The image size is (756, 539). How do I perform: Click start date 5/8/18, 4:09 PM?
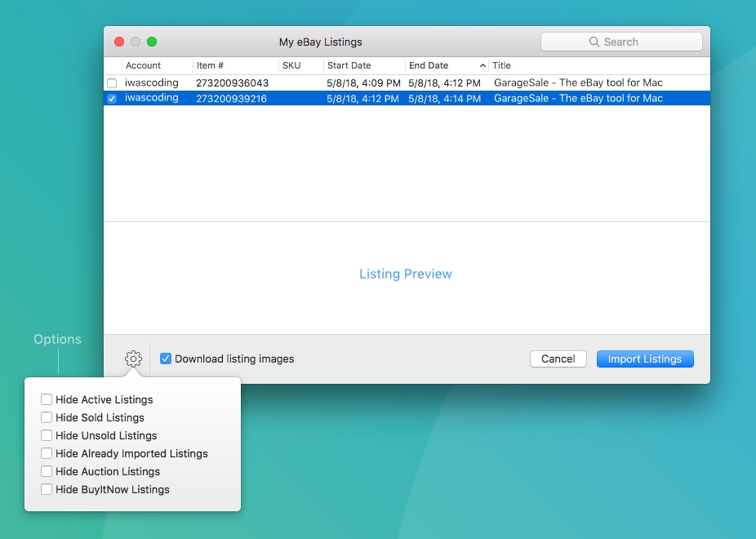point(363,83)
